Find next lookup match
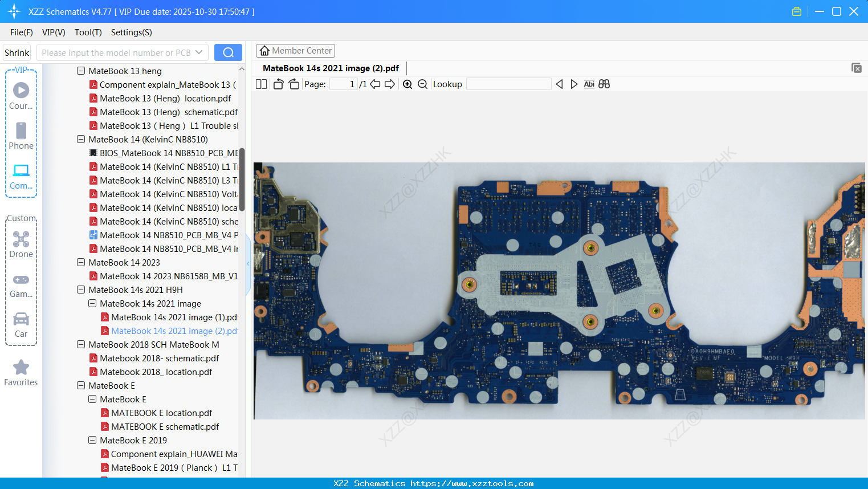The height and width of the screenshot is (489, 868). [x=574, y=84]
